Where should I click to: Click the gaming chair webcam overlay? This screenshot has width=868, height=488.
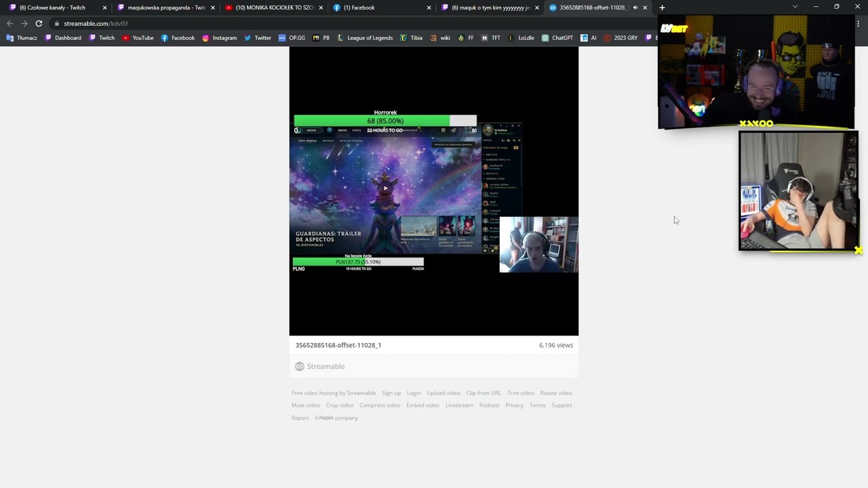pos(798,191)
